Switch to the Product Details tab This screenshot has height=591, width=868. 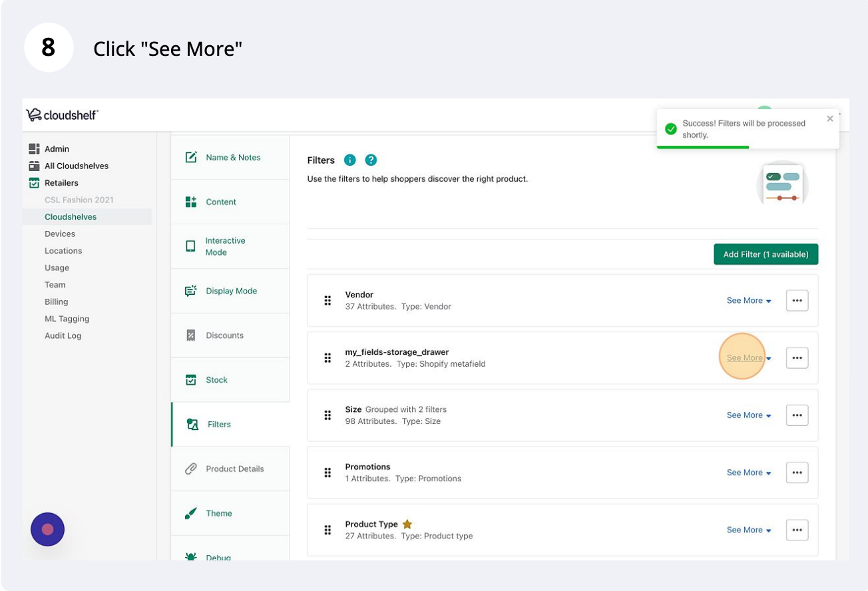coord(230,469)
